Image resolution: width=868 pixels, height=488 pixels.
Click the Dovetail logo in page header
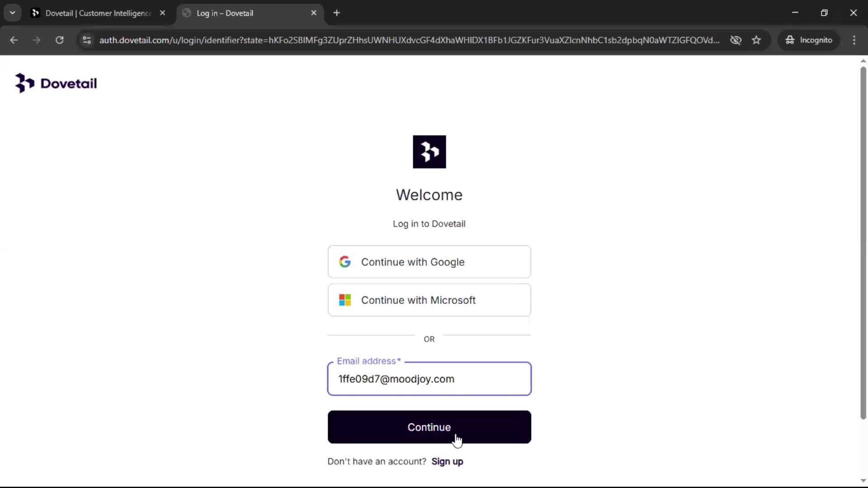coord(56,84)
